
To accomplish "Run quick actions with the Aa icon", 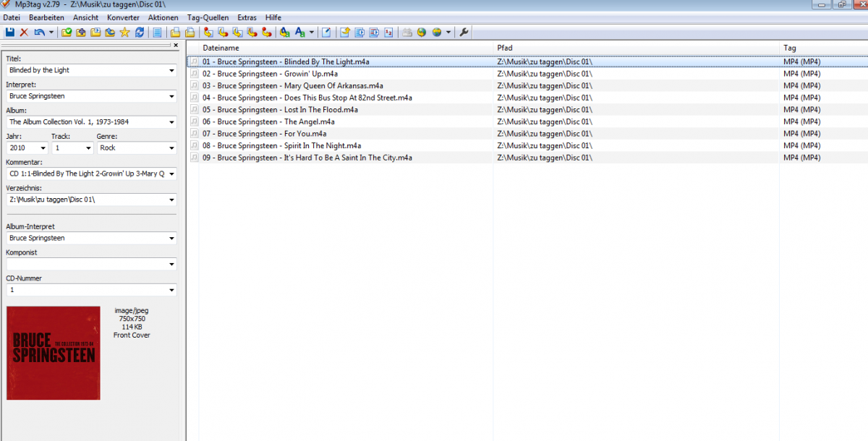I will tap(299, 33).
